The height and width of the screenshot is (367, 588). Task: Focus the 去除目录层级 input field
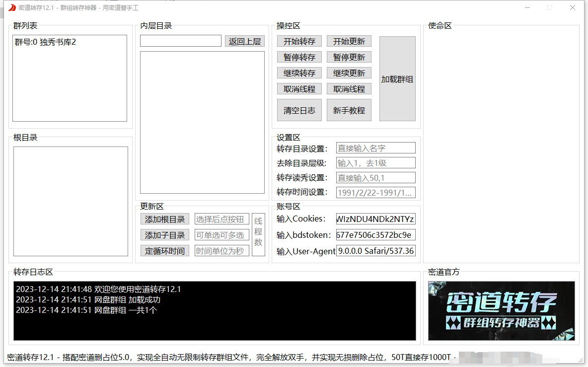(x=376, y=163)
